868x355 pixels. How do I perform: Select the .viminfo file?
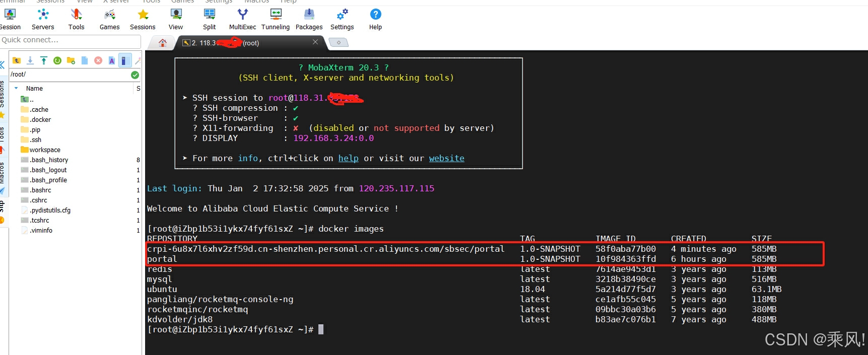tap(37, 230)
